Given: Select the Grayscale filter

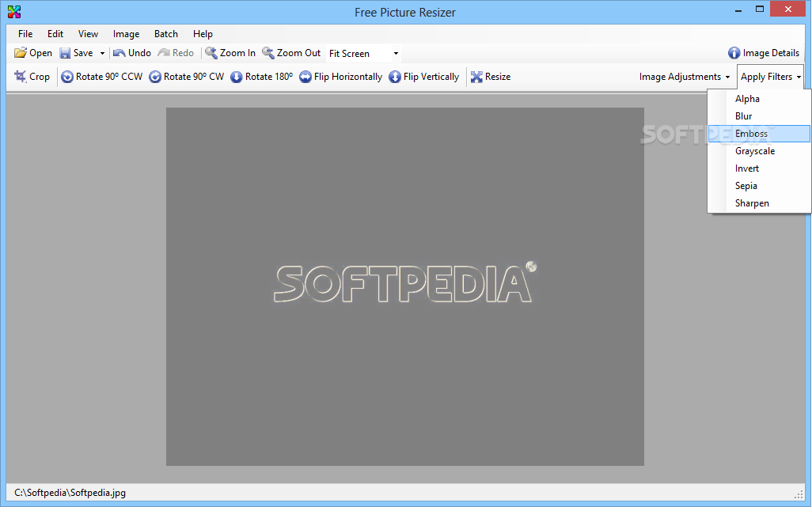Looking at the screenshot, I should pos(759,151).
